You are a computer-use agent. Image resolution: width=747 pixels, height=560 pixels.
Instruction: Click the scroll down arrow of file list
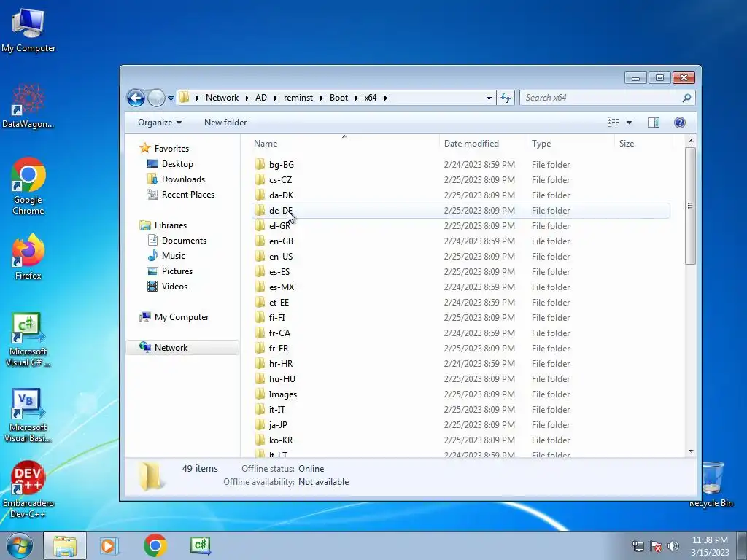pyautogui.click(x=690, y=451)
